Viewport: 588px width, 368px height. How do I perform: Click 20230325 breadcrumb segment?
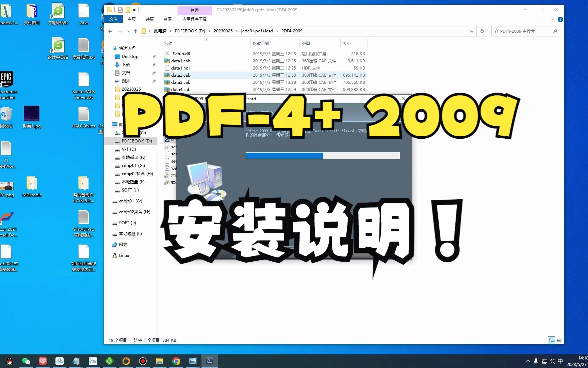(223, 31)
